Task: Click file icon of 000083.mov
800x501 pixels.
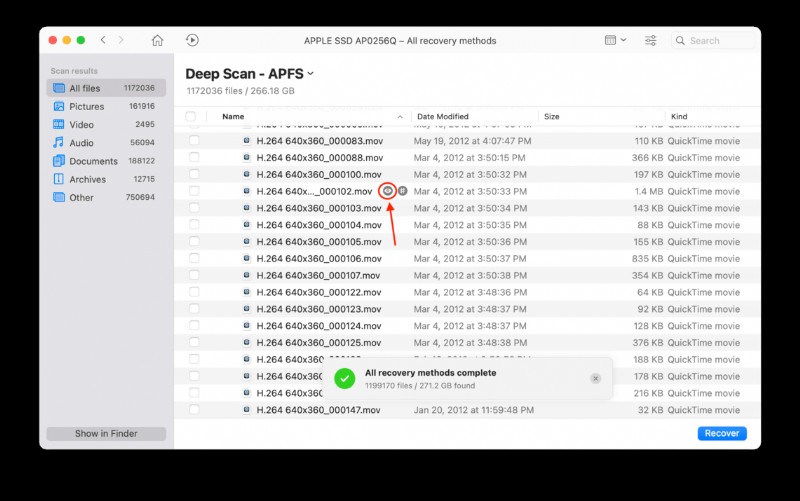Action: click(246, 140)
